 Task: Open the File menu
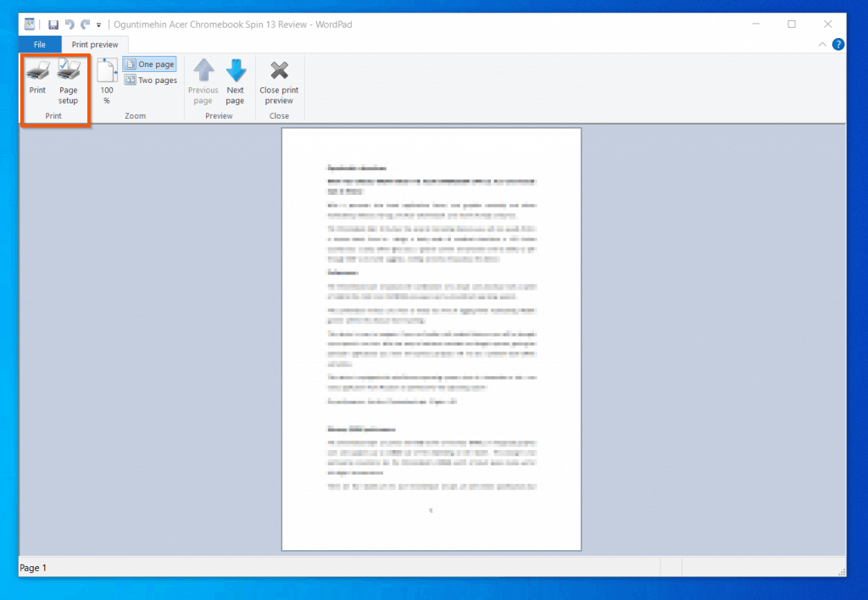[40, 44]
